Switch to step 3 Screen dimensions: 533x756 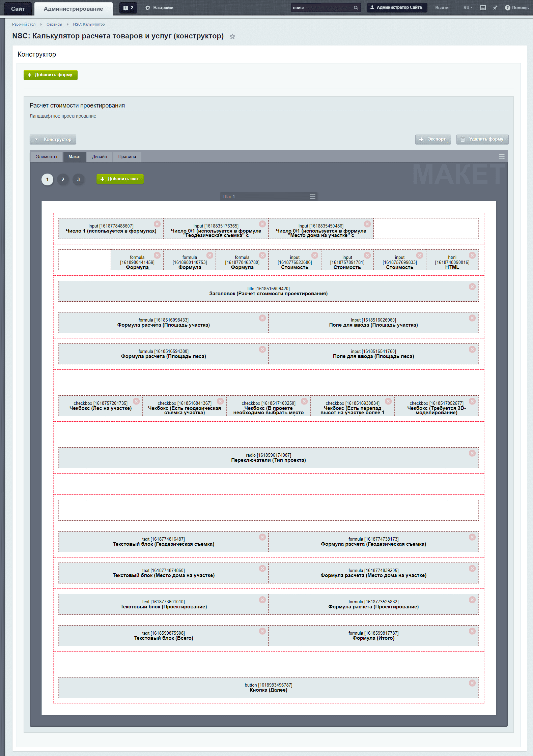(x=78, y=179)
